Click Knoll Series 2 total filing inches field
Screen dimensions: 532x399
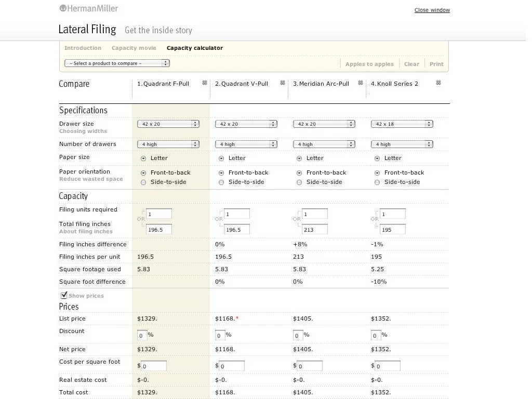point(393,230)
